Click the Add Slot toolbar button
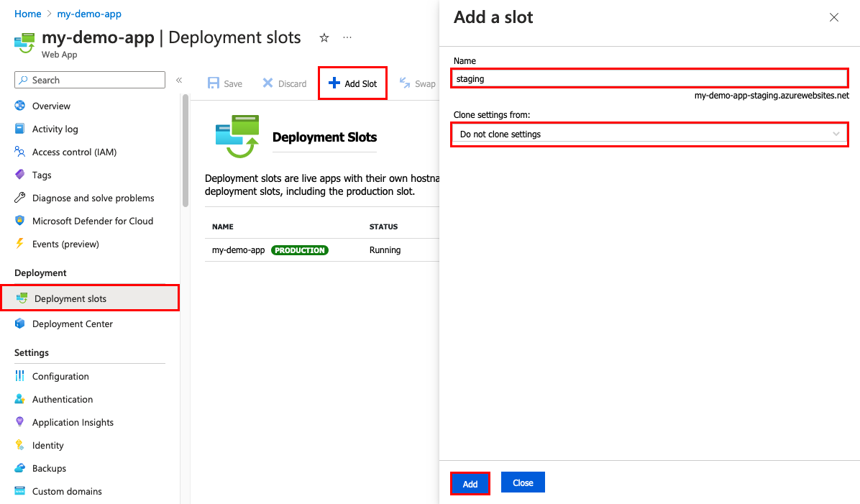The width and height of the screenshot is (860, 504). pyautogui.click(x=352, y=83)
